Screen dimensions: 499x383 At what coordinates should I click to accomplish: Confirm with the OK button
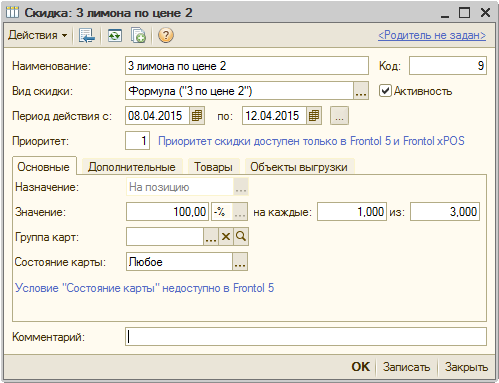pos(361,367)
